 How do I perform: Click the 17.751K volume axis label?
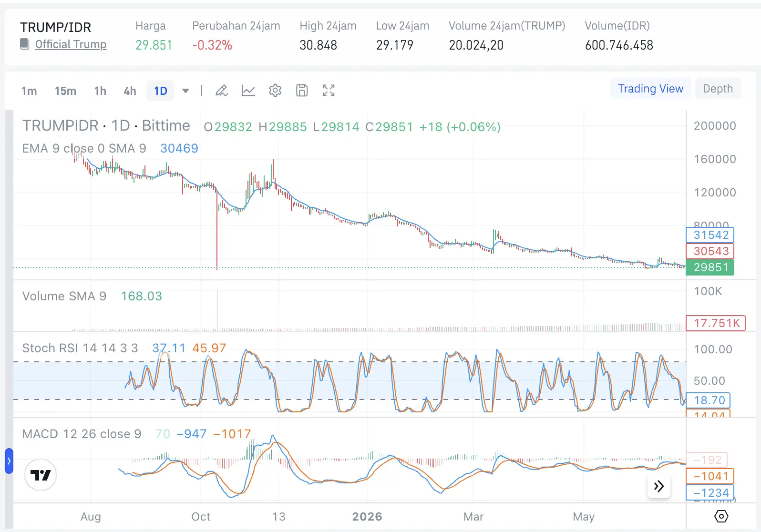[x=716, y=323]
